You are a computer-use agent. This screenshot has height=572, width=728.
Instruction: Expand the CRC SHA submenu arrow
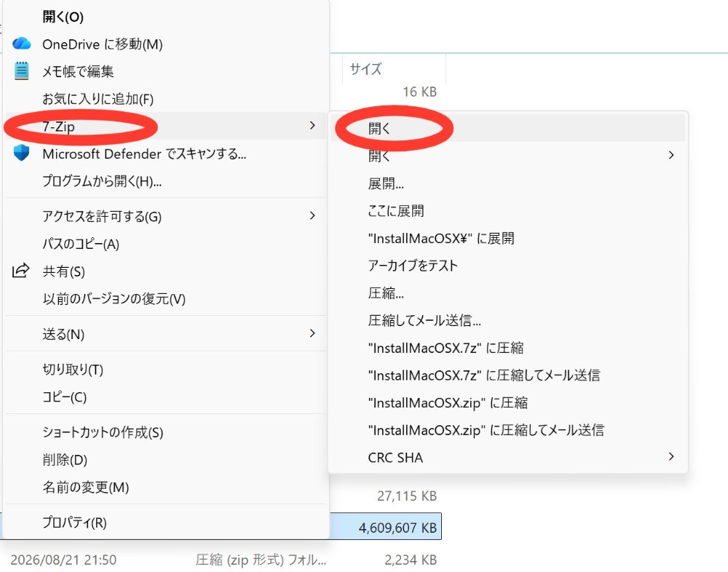[671, 456]
